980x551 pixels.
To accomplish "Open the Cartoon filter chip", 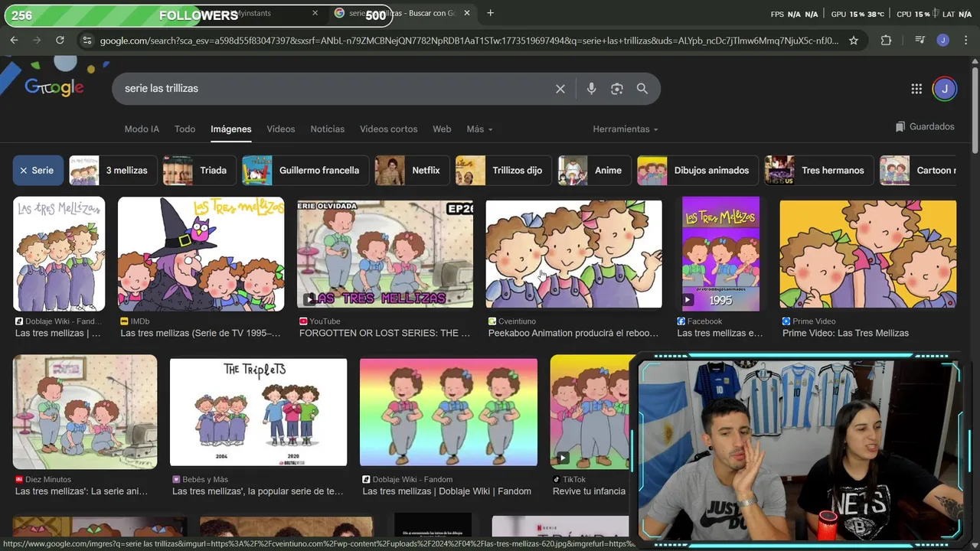I will click(918, 171).
